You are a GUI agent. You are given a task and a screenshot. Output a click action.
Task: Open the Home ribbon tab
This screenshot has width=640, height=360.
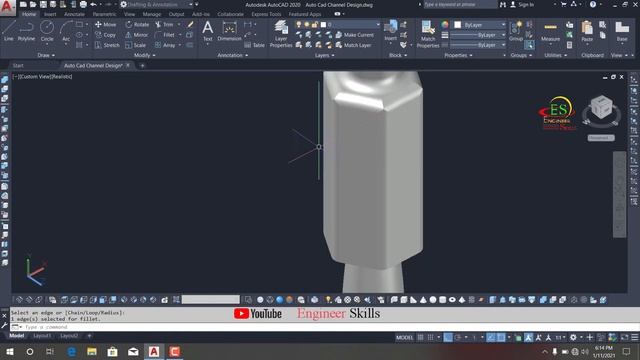tap(29, 14)
